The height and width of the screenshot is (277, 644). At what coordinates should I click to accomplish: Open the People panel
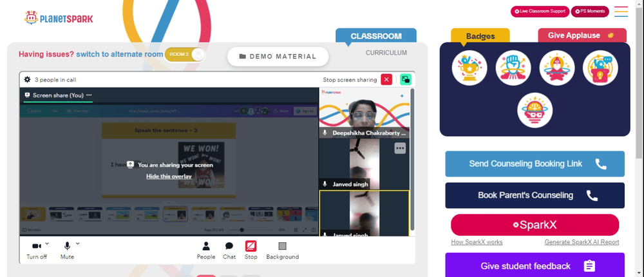point(206,251)
